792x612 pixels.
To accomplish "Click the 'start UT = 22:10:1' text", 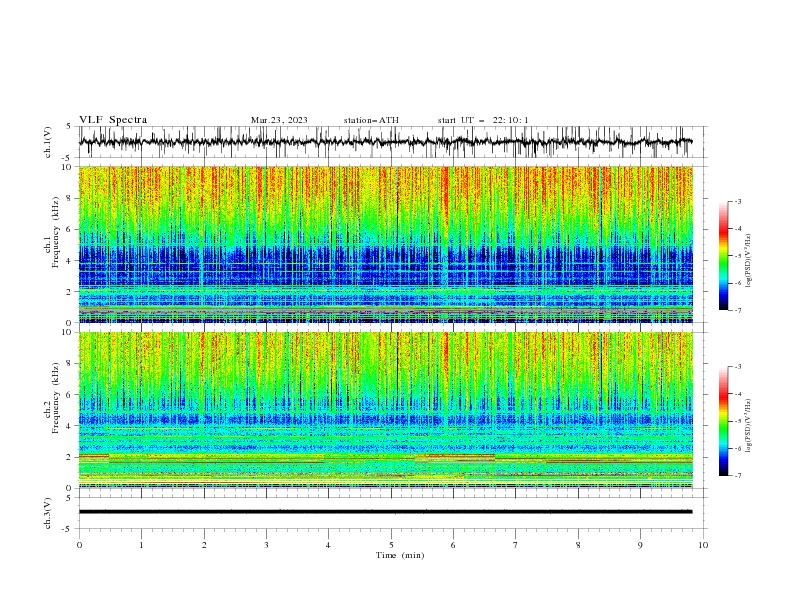I will 483,120.
